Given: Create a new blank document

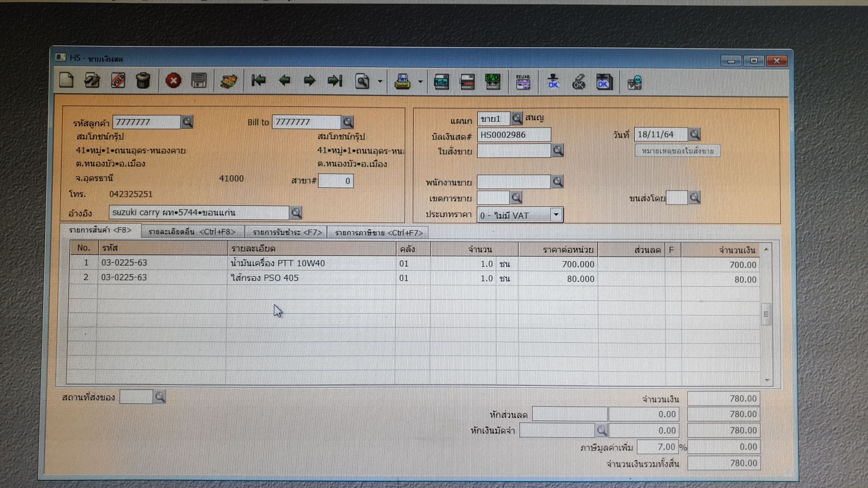Looking at the screenshot, I should (x=66, y=80).
